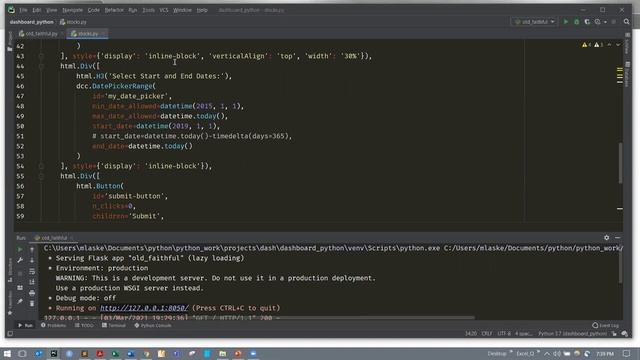The height and width of the screenshot is (360, 640).
Task: Open the Refactor menu
Action: (x=114, y=10)
